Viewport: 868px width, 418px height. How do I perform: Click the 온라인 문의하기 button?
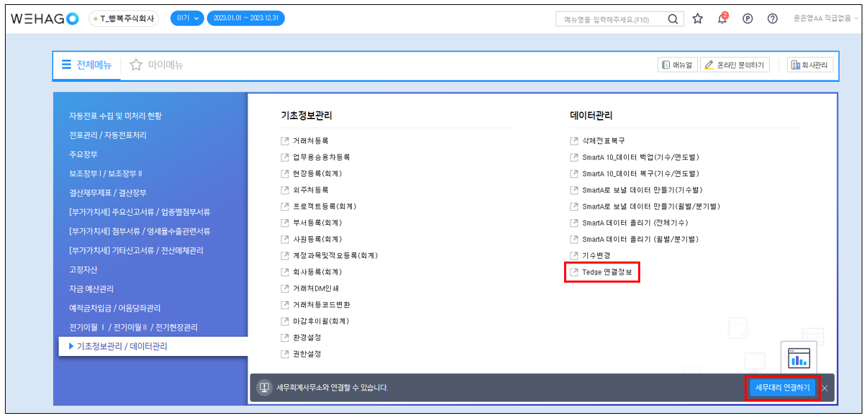pos(735,65)
